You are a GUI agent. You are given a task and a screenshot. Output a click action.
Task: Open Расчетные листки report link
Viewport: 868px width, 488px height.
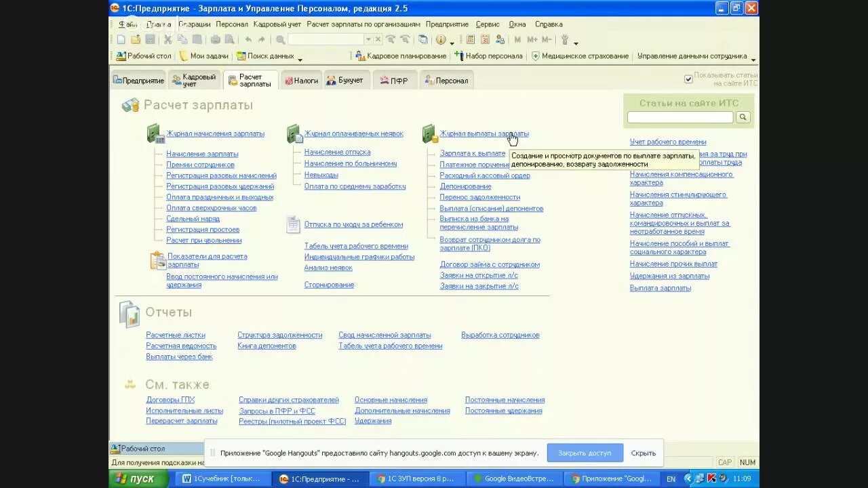[x=175, y=335]
